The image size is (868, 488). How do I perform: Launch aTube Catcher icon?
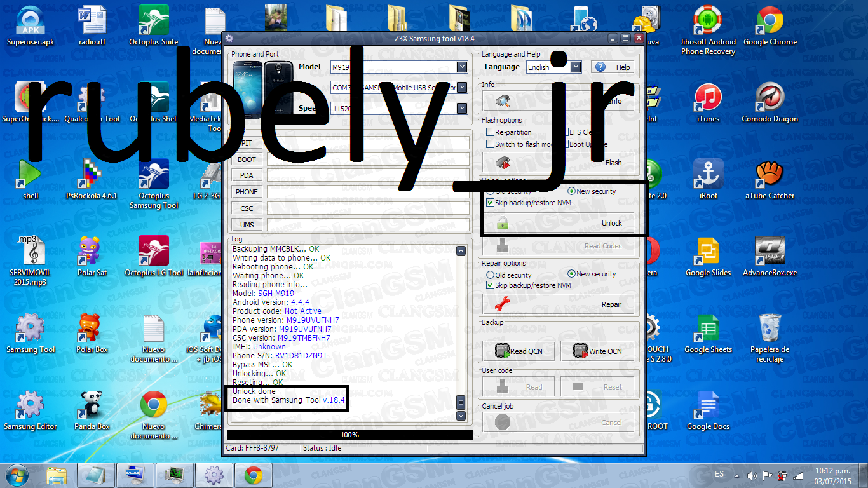pyautogui.click(x=770, y=180)
